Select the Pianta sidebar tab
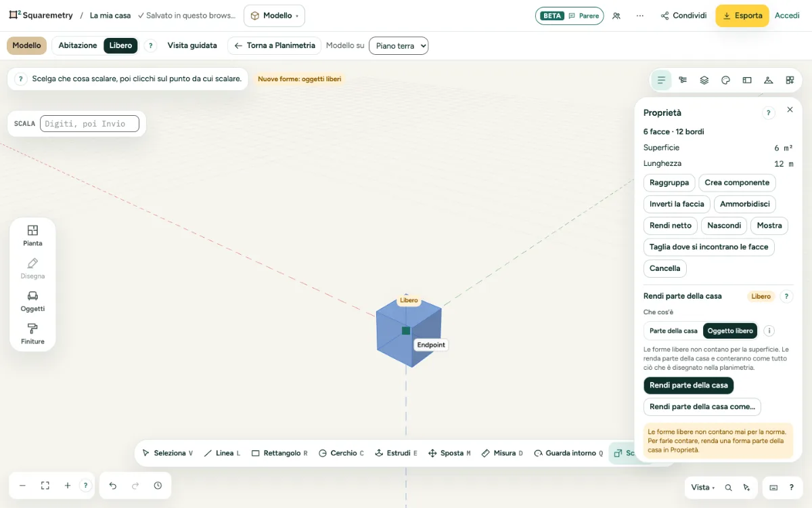812x508 pixels. [x=32, y=236]
